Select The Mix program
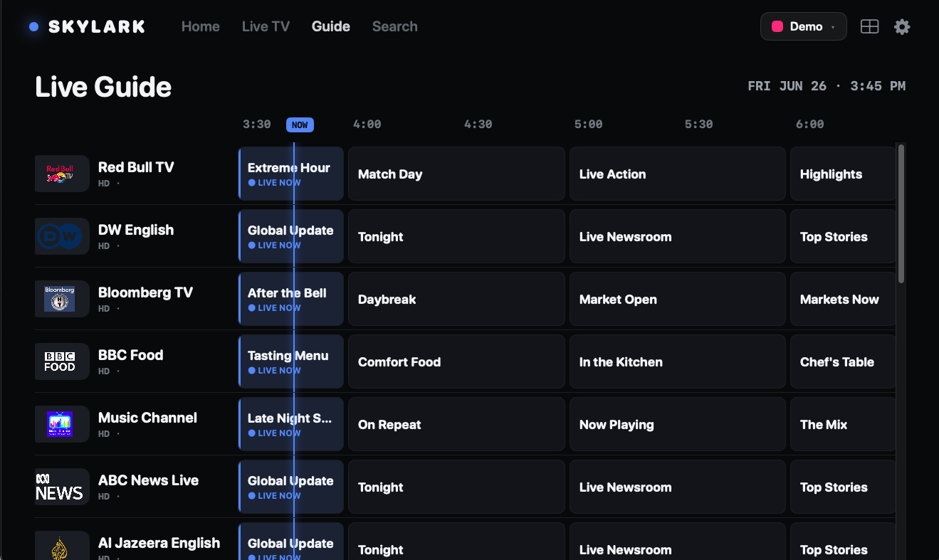This screenshot has width=939, height=560. pos(843,424)
